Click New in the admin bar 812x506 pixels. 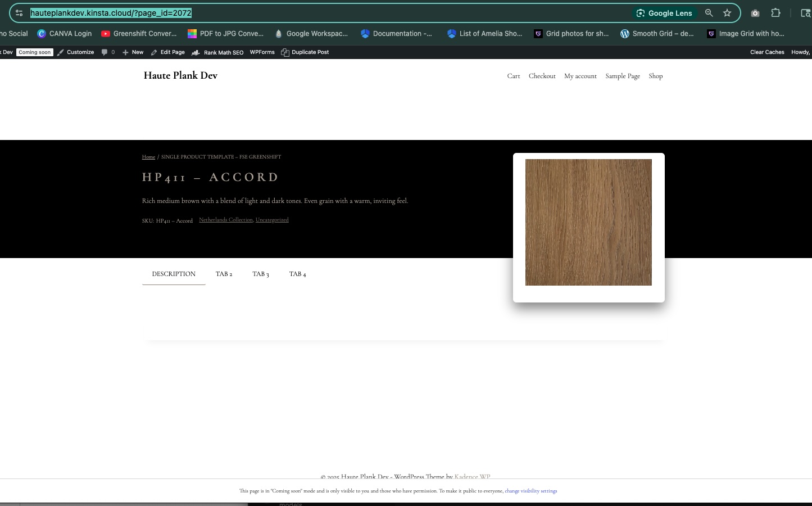(133, 52)
